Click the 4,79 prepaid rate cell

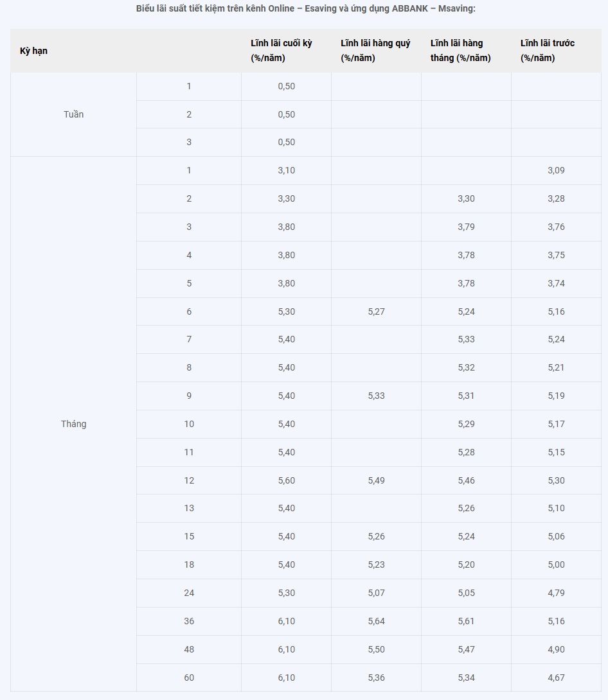(x=556, y=593)
